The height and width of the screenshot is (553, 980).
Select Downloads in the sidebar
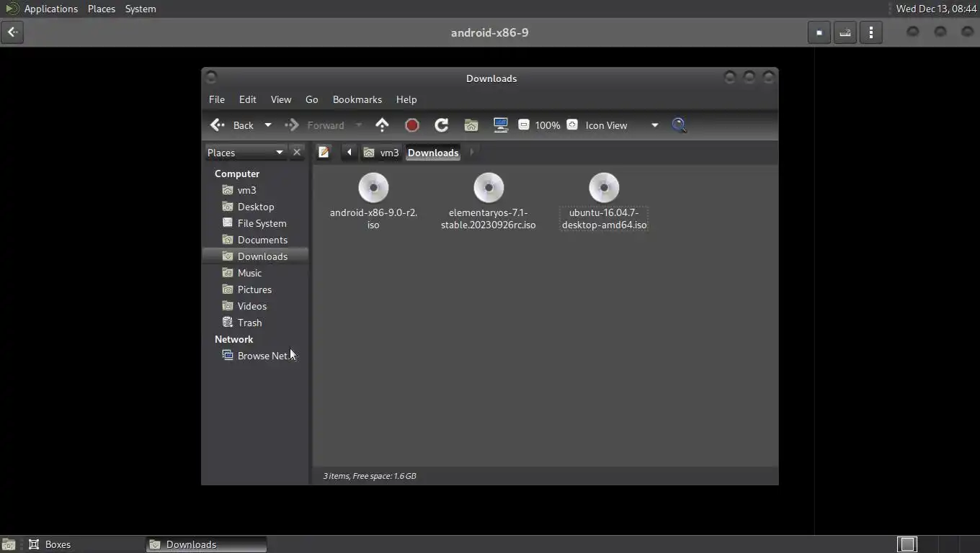pyautogui.click(x=256, y=256)
